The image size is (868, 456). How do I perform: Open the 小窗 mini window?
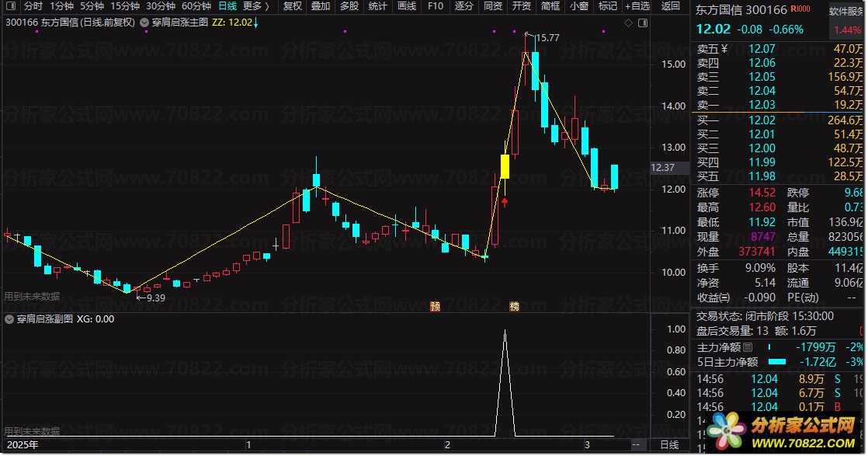[579, 6]
